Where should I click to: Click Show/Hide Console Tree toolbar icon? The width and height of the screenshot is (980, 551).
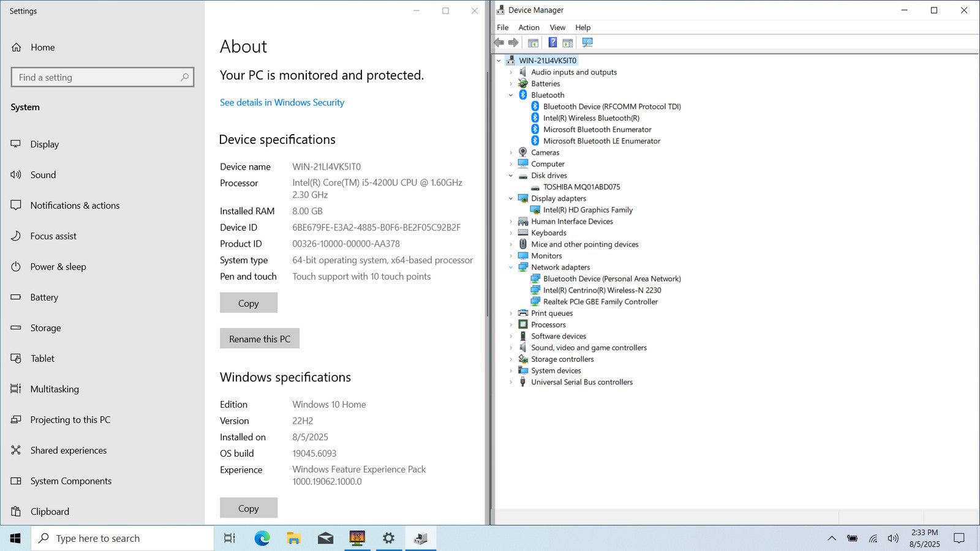point(533,42)
